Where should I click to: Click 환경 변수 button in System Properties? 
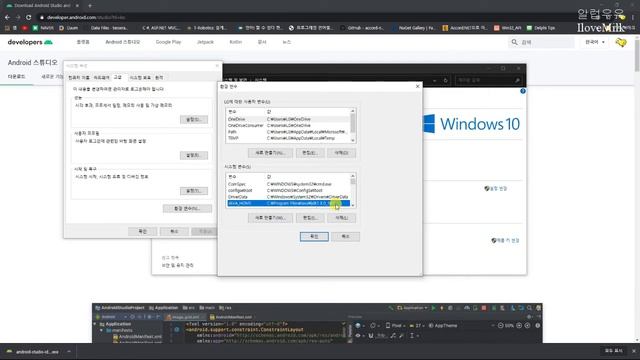187,209
